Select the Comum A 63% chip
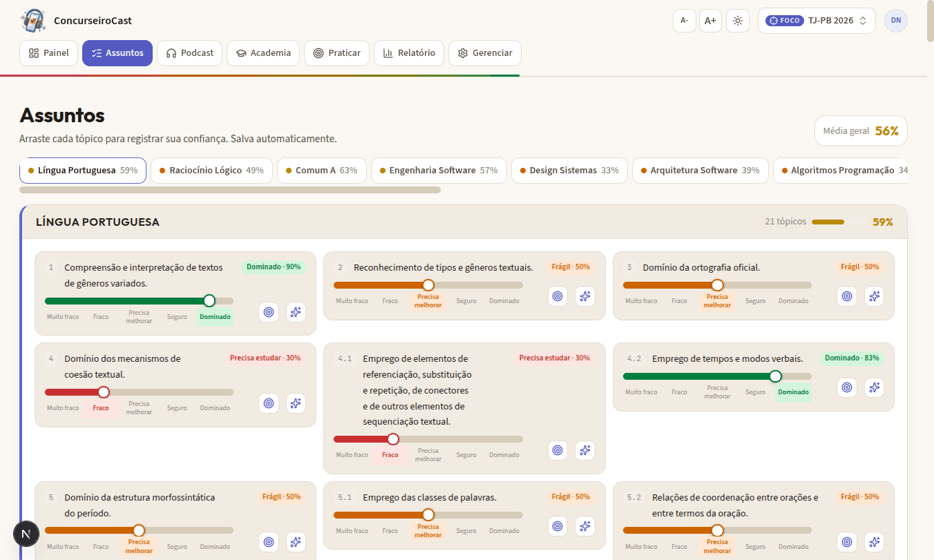Viewport: 934px width, 560px height. click(322, 171)
